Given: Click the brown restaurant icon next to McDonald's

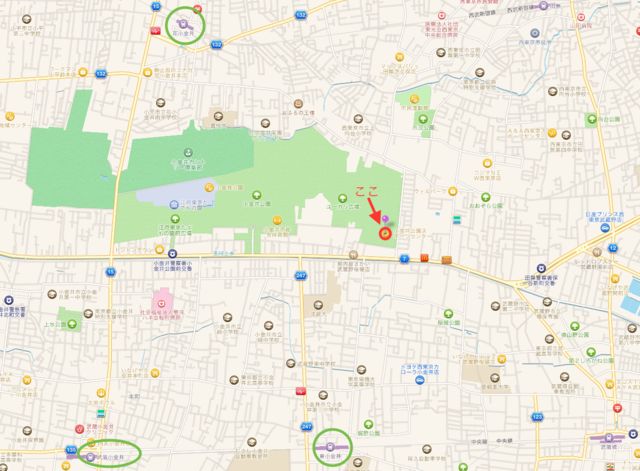Looking at the screenshot, I should pos(444,259).
